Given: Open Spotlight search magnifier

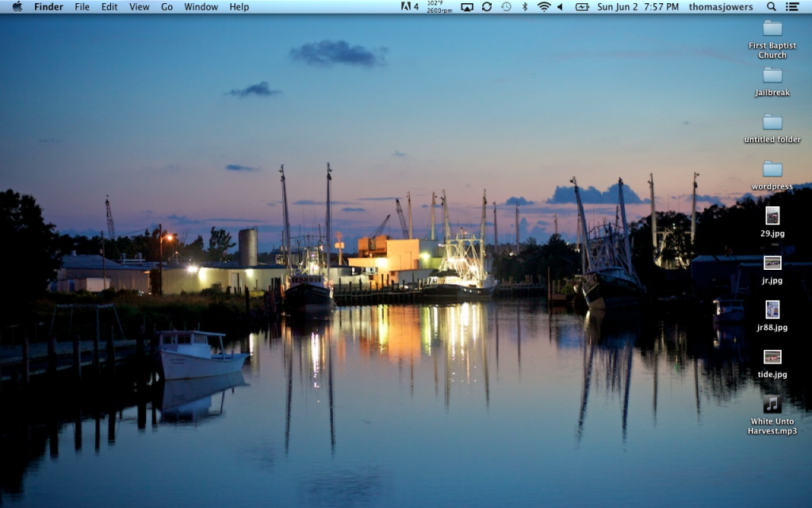Looking at the screenshot, I should click(772, 6).
